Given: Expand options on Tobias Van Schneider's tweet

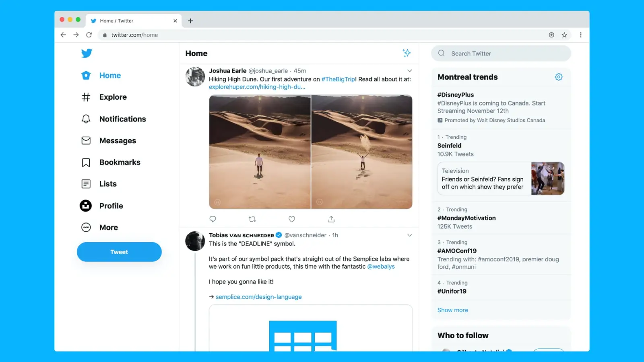Looking at the screenshot, I should 409,235.
